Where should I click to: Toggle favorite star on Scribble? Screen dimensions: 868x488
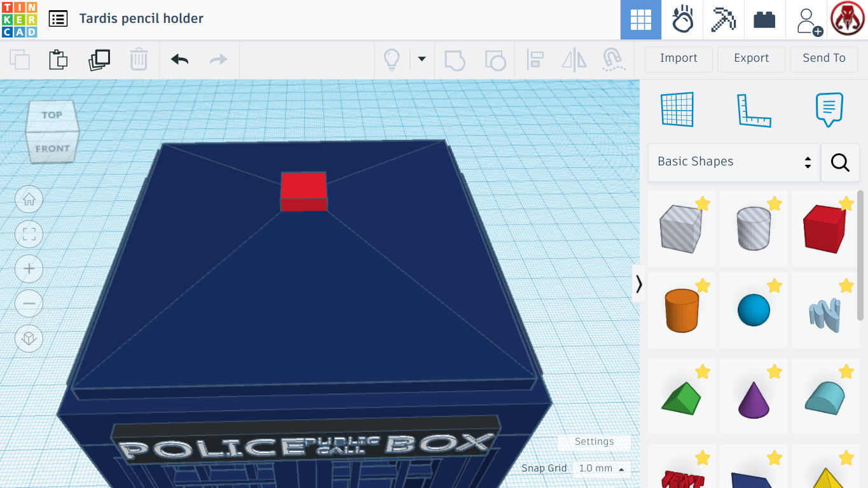click(846, 286)
